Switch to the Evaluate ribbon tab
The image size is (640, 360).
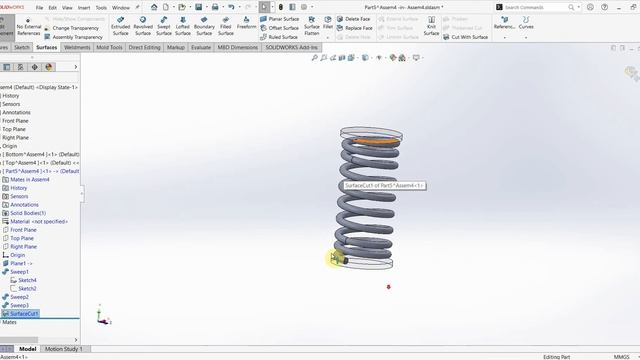[201, 47]
